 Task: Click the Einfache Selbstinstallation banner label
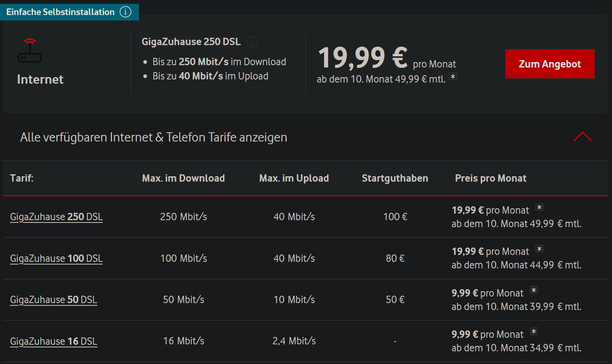(61, 12)
